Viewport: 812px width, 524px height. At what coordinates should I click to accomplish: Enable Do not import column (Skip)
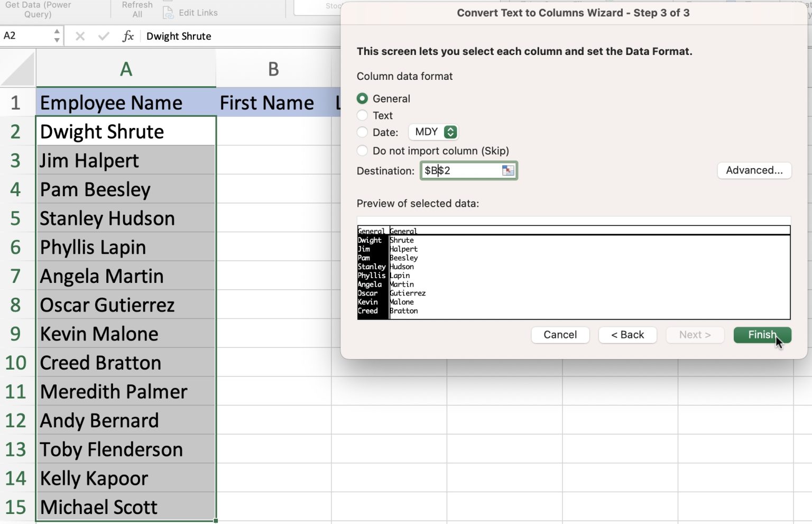[x=362, y=151]
